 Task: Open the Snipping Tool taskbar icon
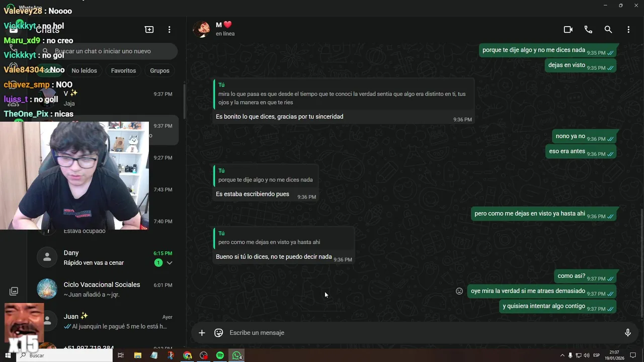171,355
